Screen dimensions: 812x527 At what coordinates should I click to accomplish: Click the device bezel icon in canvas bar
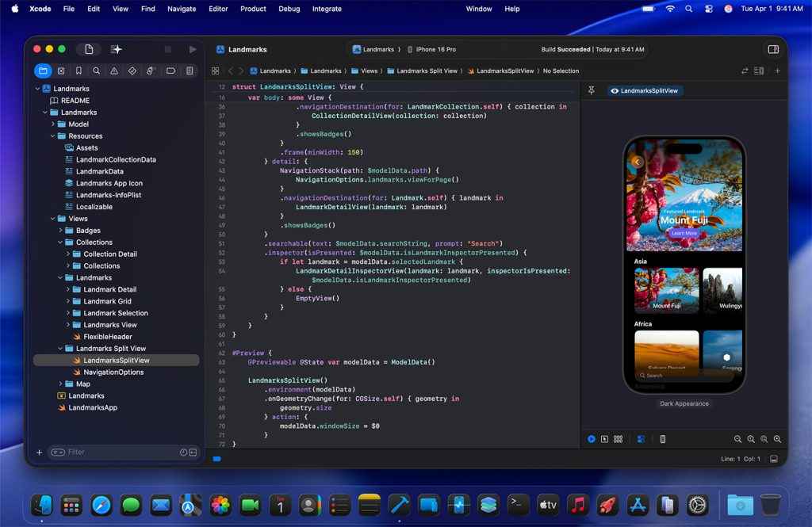point(663,439)
